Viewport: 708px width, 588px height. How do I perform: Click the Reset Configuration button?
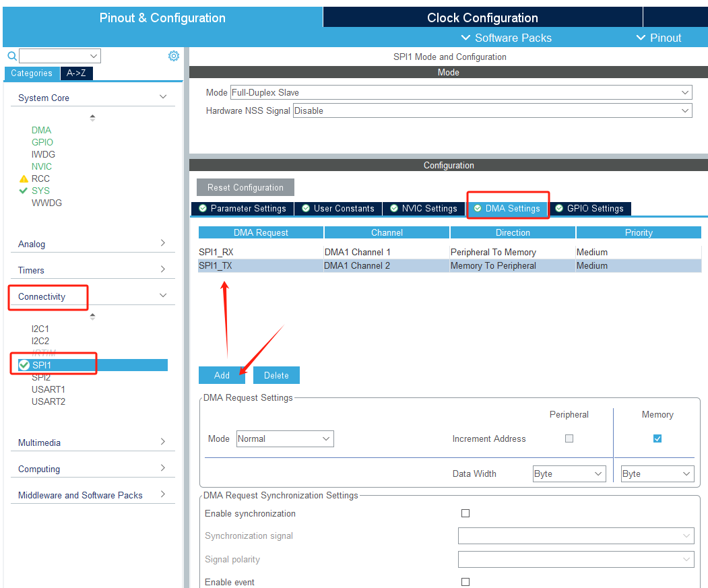coord(246,187)
